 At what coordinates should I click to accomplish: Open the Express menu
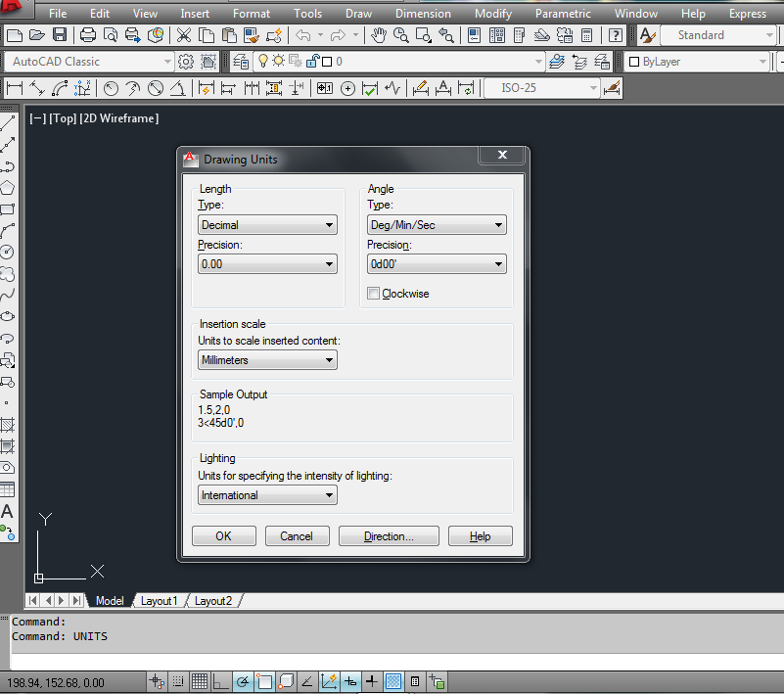click(x=748, y=14)
